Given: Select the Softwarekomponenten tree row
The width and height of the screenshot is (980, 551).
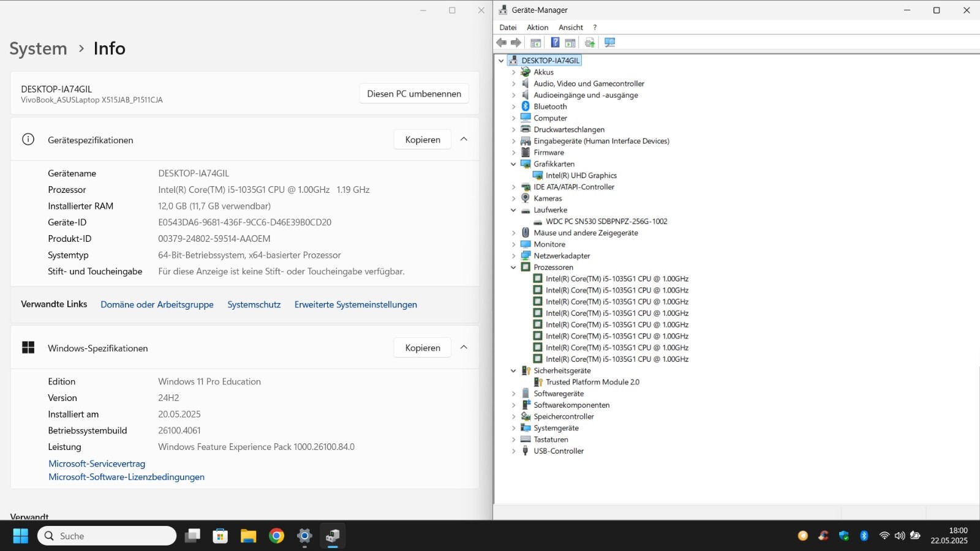Looking at the screenshot, I should [565, 405].
